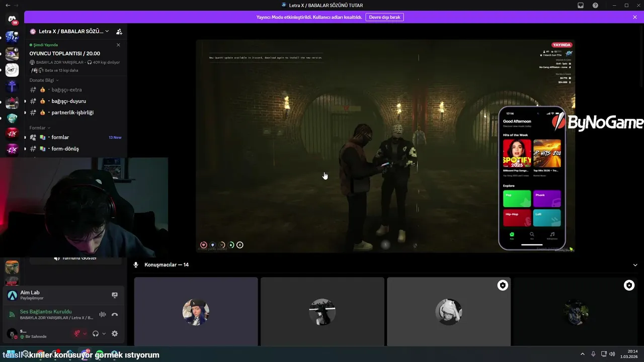Click the Beta ve 13 kişi daha text
644x362 pixels.
tap(61, 70)
